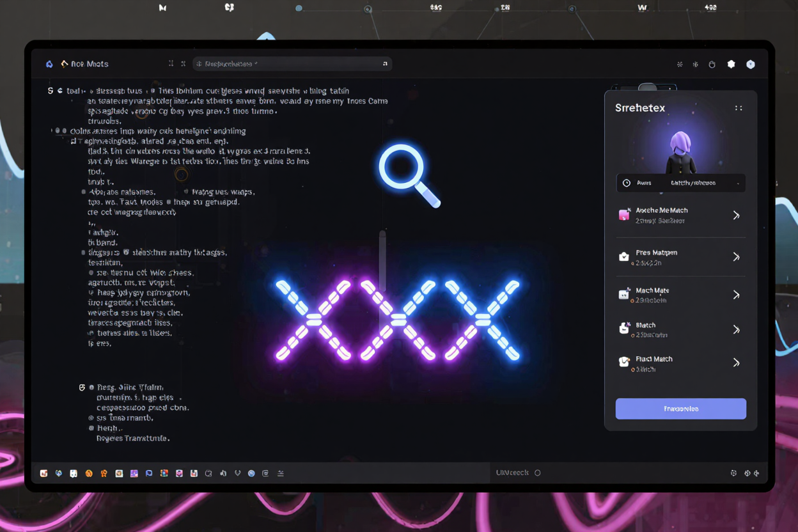Image resolution: width=798 pixels, height=532 pixels.
Task: Click the blue globe icon in the bottom taskbar
Action: tap(59, 473)
